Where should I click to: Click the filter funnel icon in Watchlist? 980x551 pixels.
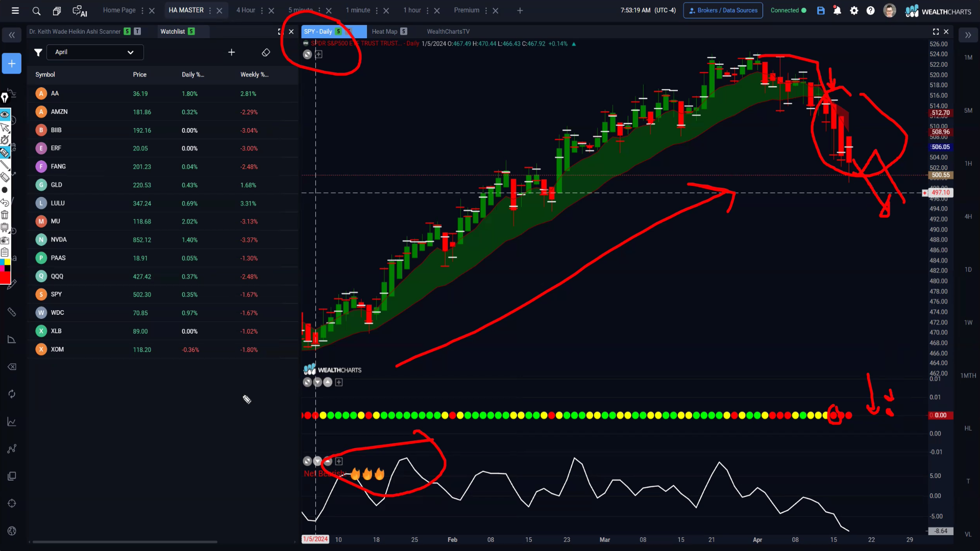pos(38,52)
